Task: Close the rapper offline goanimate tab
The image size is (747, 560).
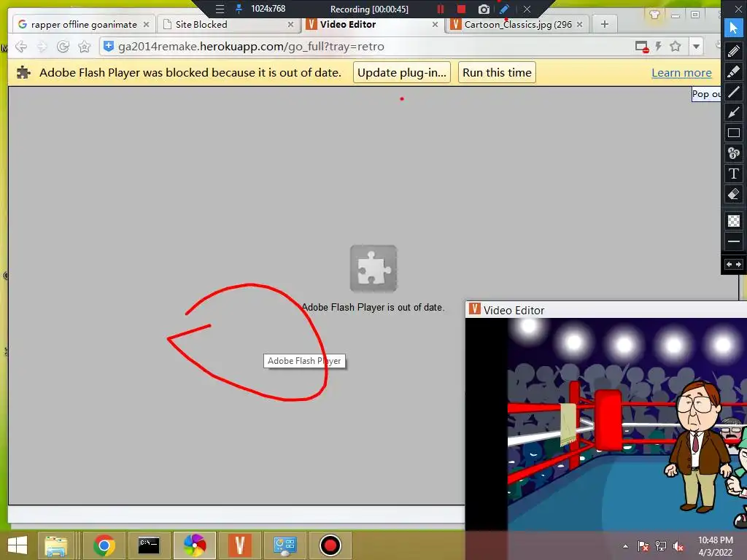Action: click(x=146, y=24)
